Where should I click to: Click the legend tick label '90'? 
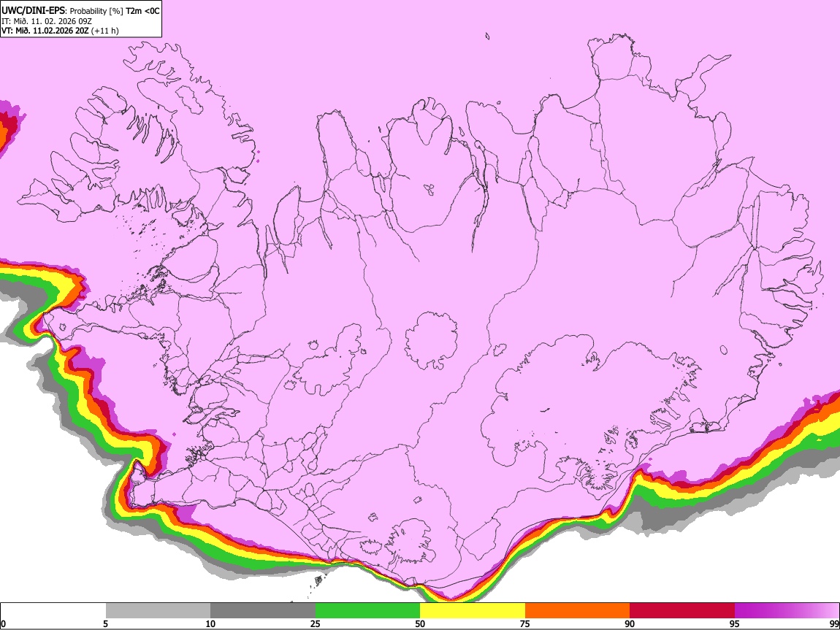630,624
